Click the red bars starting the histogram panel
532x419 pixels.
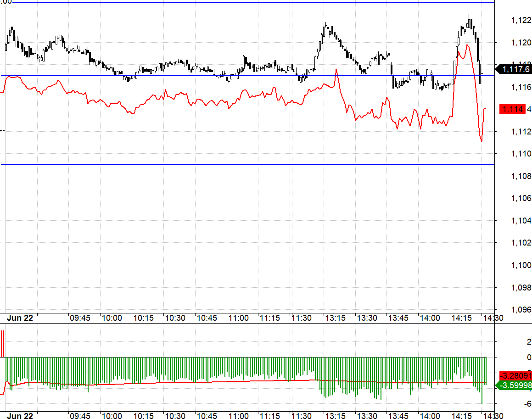pyautogui.click(x=3, y=344)
